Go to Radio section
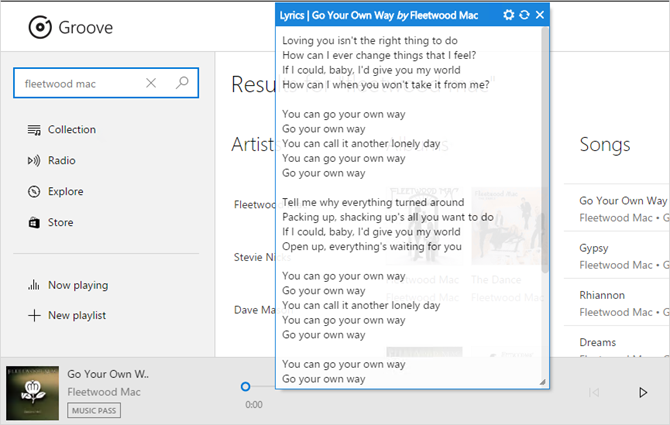The image size is (670, 425). [x=60, y=161]
